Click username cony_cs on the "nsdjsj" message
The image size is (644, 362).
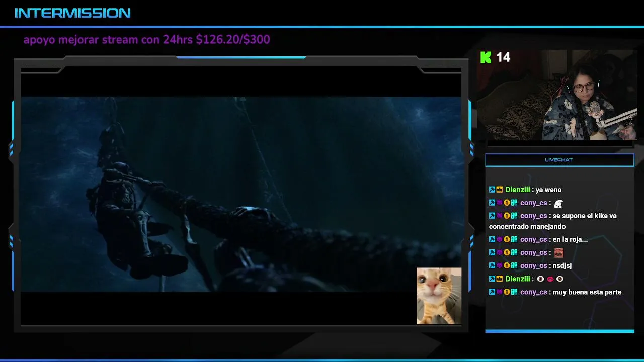[x=534, y=266]
